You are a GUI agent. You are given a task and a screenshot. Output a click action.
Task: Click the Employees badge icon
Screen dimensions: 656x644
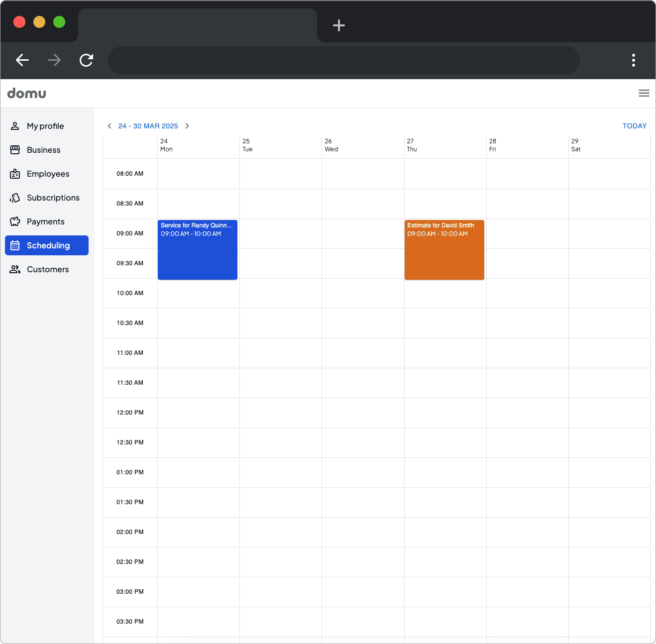(x=15, y=174)
